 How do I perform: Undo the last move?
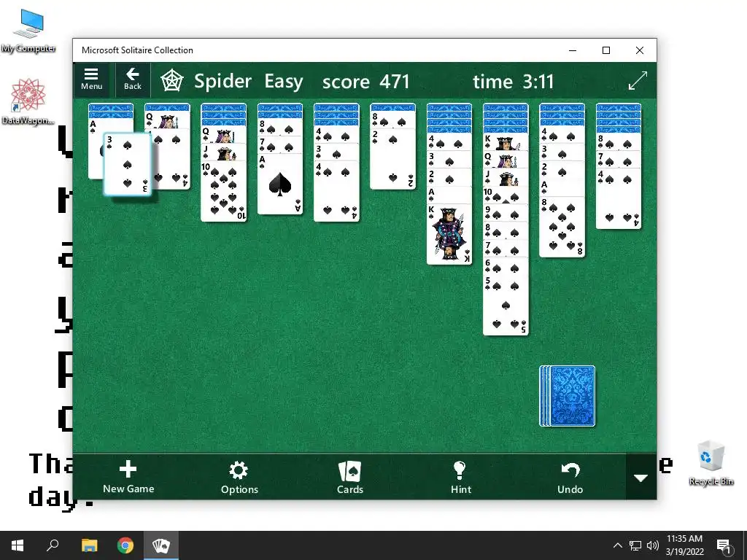570,477
